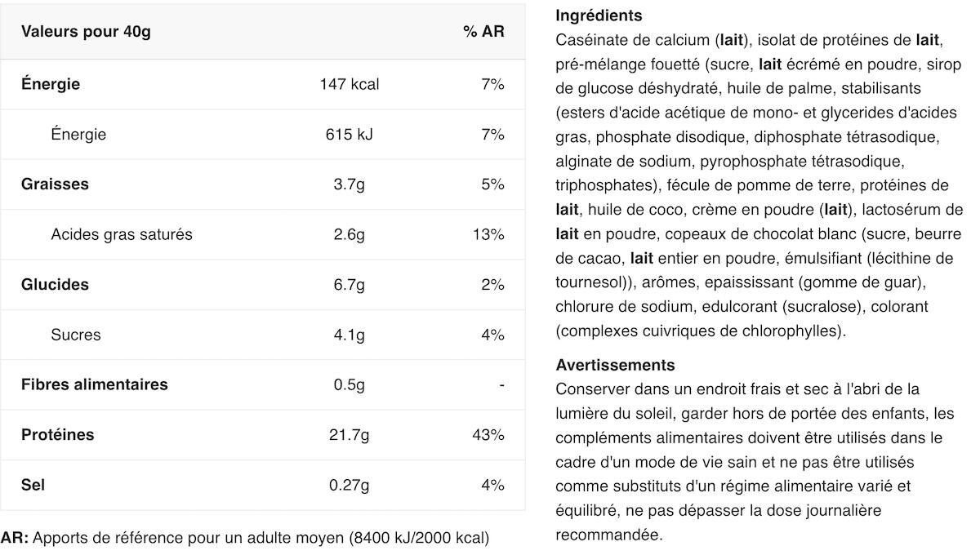Click the "6.7g" carbohydrate value
The width and height of the screenshot is (980, 555).
click(350, 285)
